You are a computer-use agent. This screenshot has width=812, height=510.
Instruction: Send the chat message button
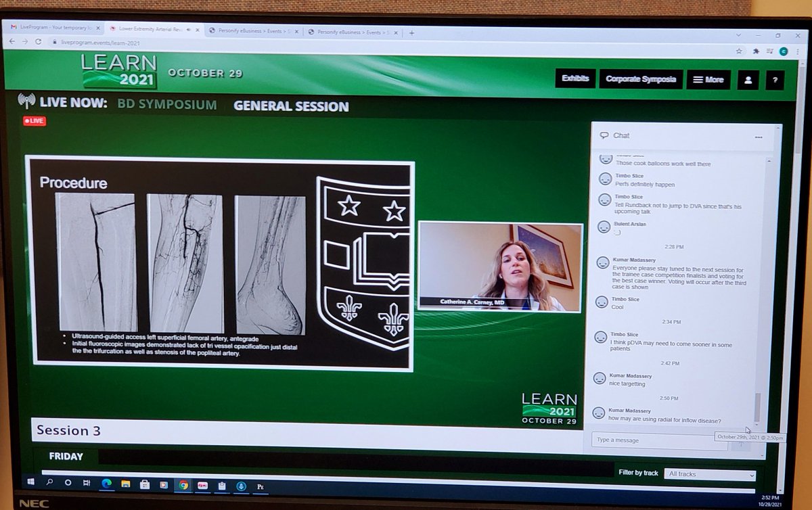click(741, 444)
